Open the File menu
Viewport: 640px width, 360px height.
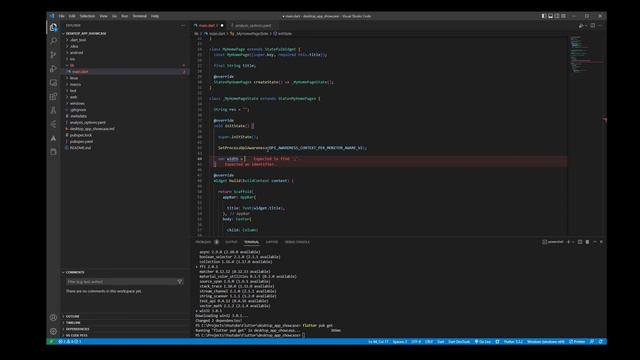(x=62, y=16)
